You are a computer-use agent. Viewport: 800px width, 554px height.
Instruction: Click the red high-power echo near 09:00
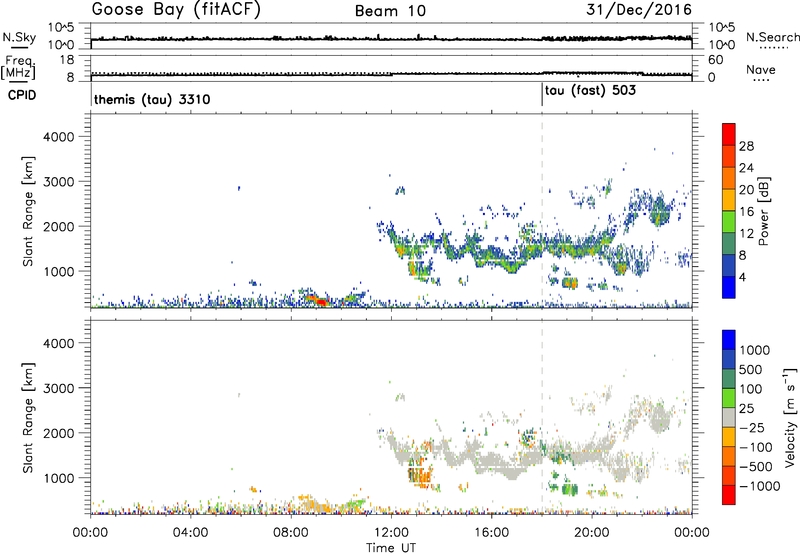pos(319,300)
